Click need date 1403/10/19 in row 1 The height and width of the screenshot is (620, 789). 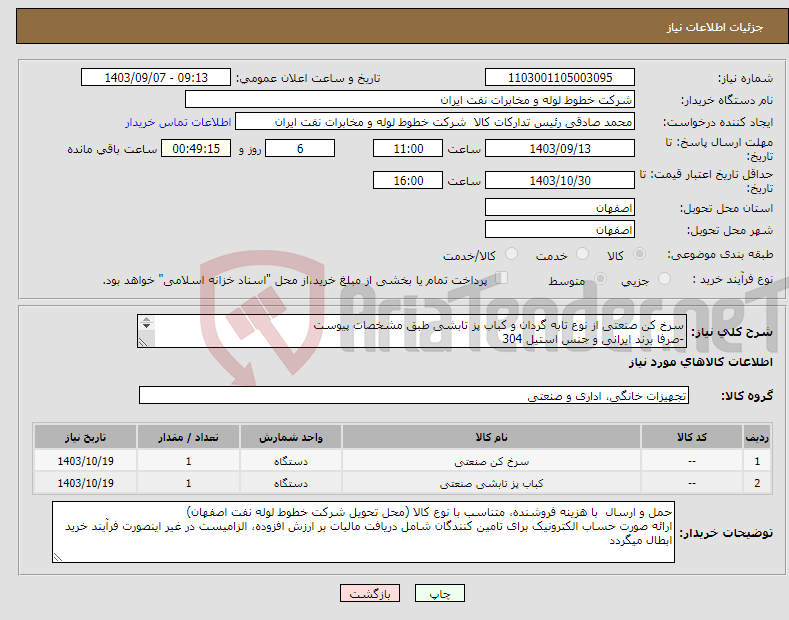pyautogui.click(x=86, y=461)
